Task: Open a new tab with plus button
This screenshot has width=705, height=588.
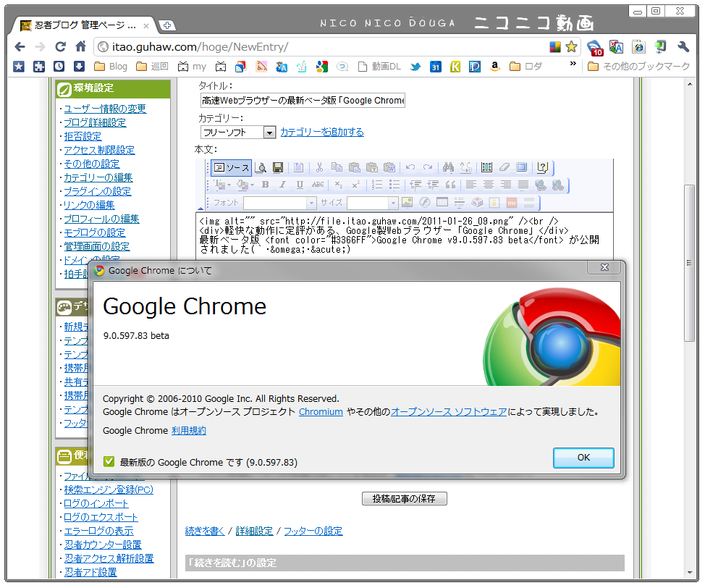Action: [166, 25]
